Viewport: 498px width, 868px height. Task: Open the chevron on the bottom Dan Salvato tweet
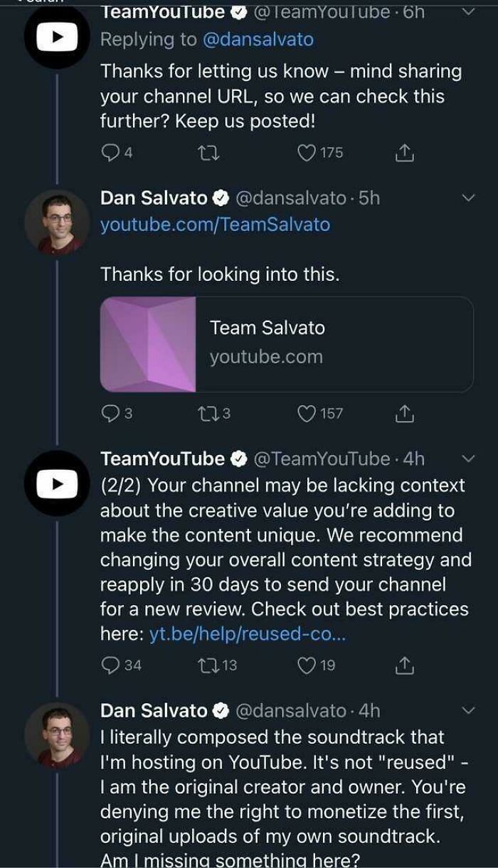click(x=469, y=708)
